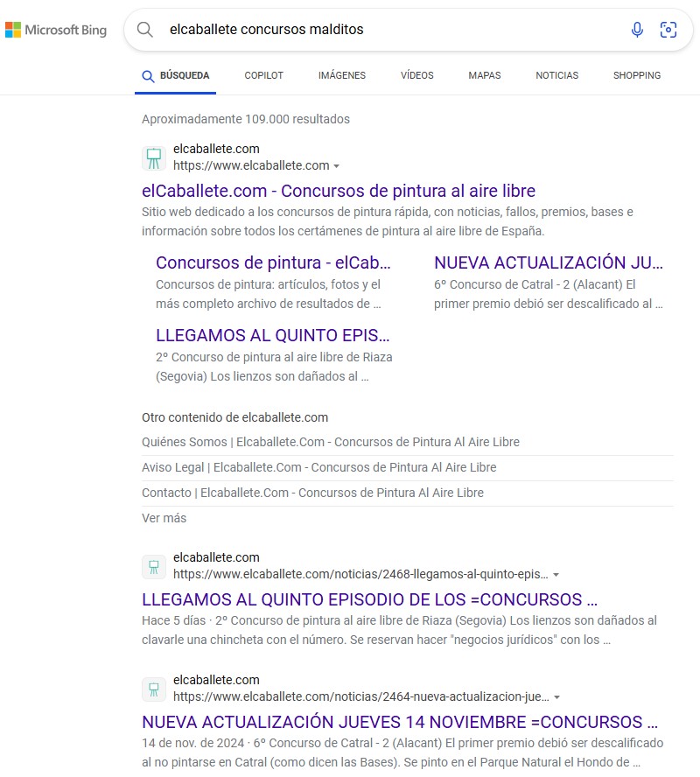Screen dimensions: 700x777
Task: Open LLEGAMOS AL QUINTO EPISODIO DE LOS =CONCURSOS result
Action: point(369,599)
